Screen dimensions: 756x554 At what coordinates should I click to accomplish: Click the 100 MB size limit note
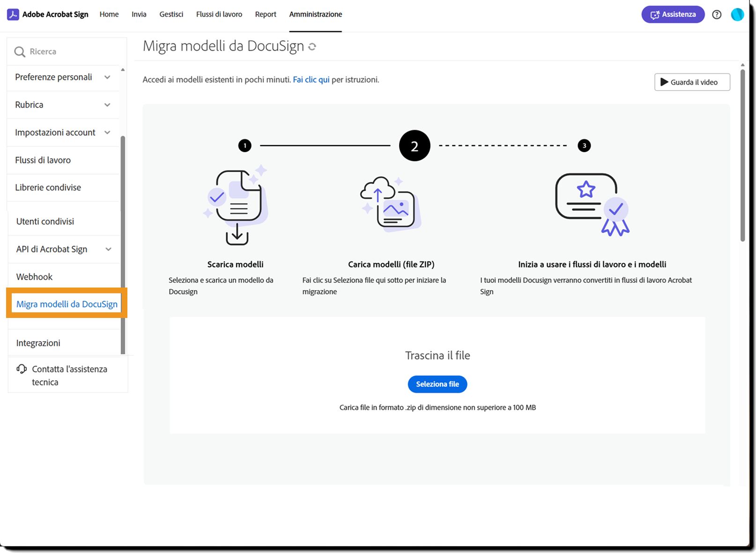(437, 407)
